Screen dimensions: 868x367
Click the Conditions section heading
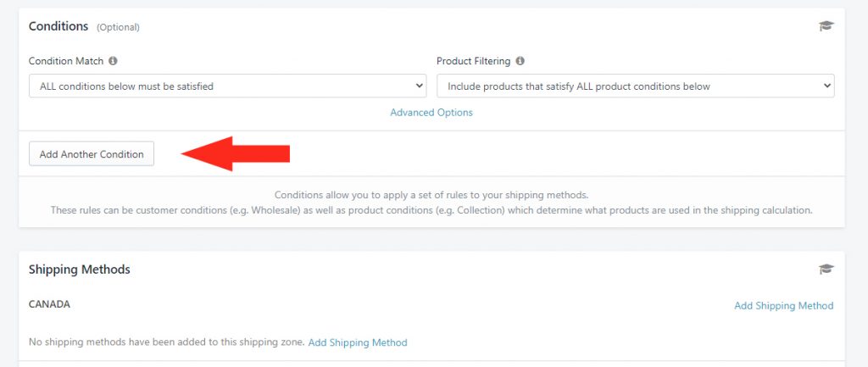click(58, 26)
